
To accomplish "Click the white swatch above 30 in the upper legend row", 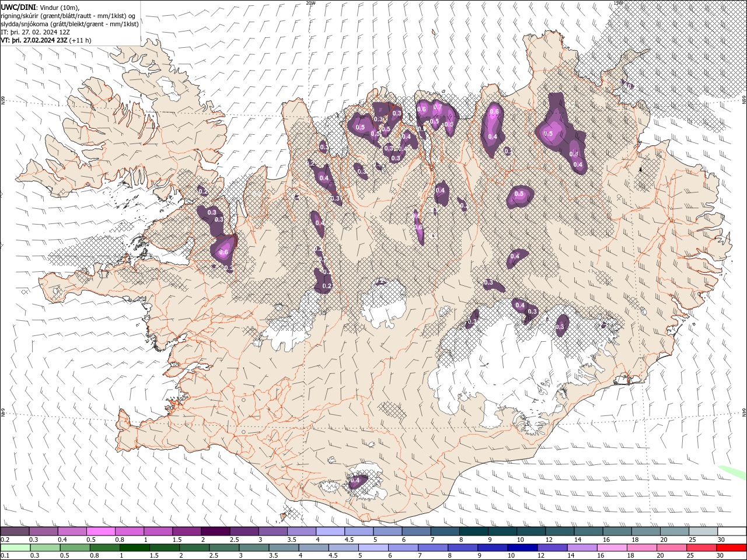I will [732, 531].
